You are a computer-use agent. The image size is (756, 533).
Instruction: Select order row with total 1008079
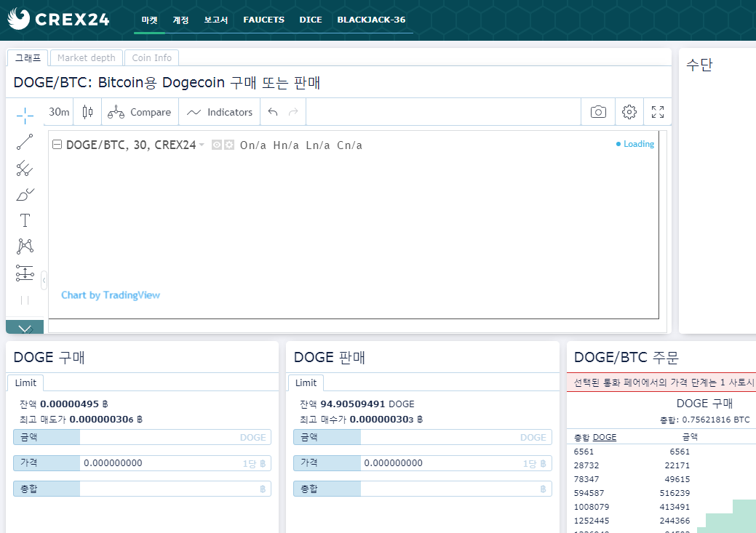(x=661, y=507)
